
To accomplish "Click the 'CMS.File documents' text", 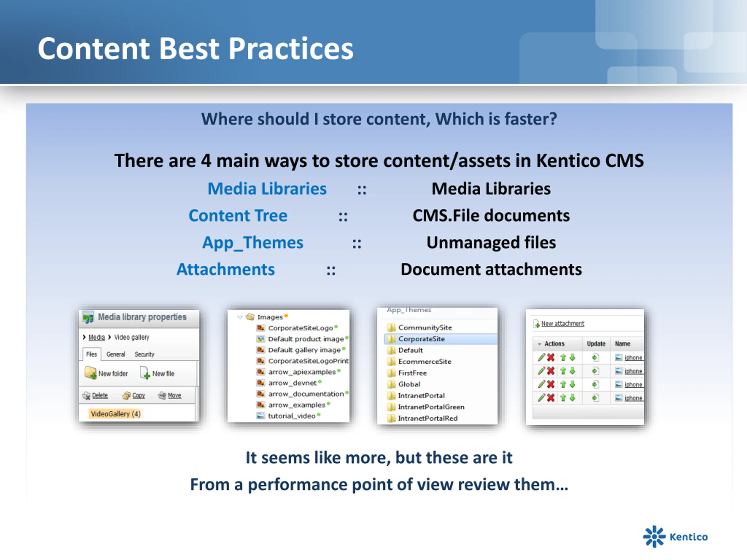I will (491, 215).
